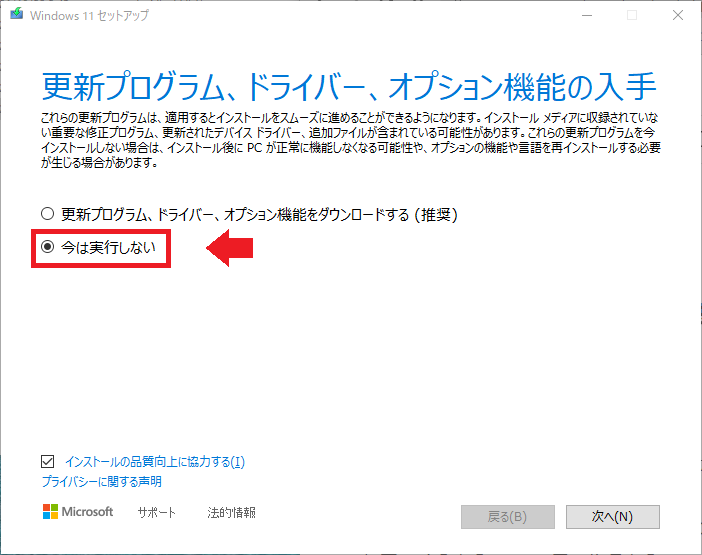Click the Windows 11 setup title bar icon
The height and width of the screenshot is (555, 702).
17,14
